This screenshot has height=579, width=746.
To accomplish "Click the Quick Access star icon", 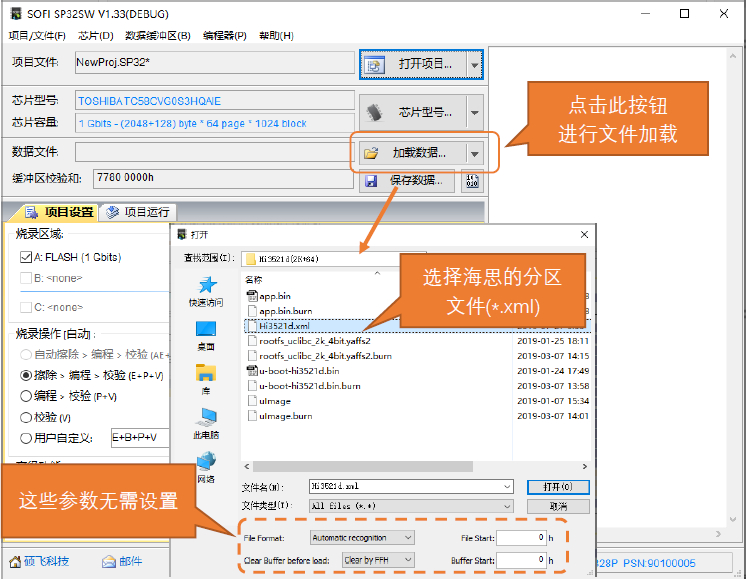I will 206,285.
